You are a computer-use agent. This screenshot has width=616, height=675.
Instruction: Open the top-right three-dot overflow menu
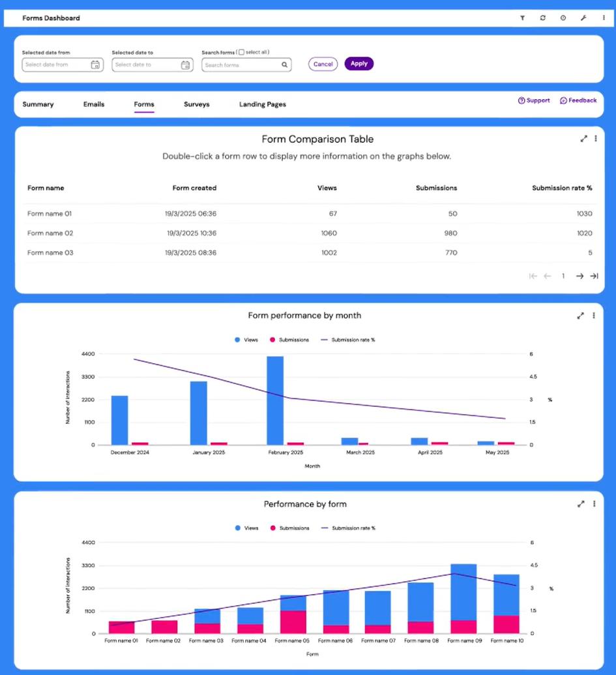(x=604, y=18)
